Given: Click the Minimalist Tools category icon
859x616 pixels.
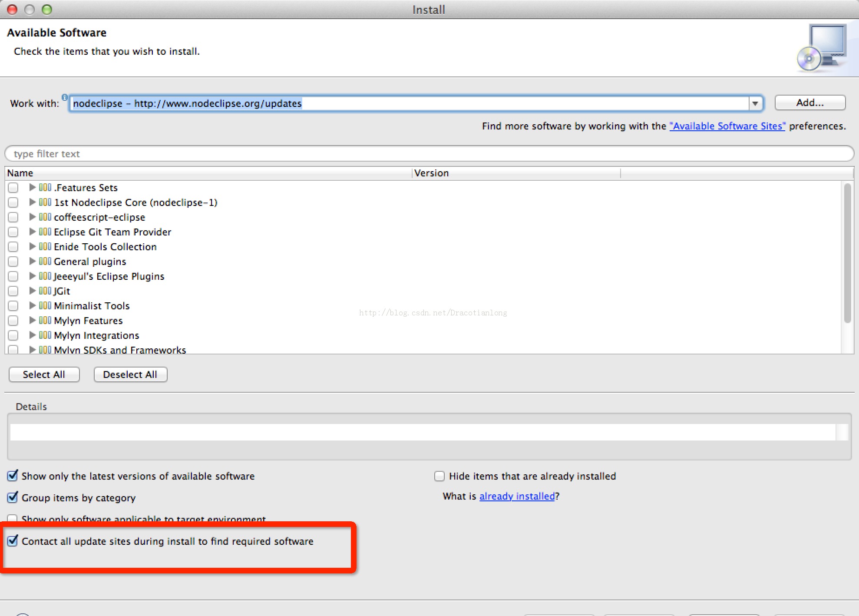Looking at the screenshot, I should (45, 305).
